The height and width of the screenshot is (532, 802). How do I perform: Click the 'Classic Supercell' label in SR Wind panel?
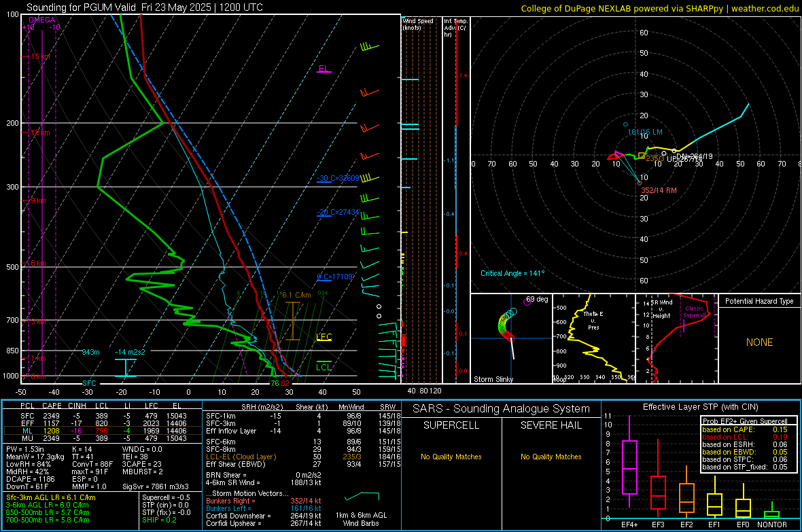point(694,312)
